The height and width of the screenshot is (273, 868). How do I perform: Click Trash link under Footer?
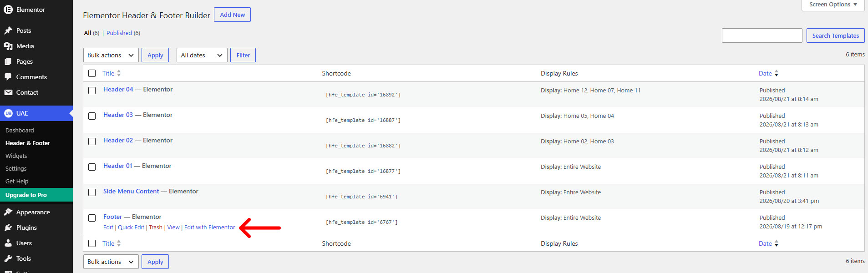[156, 227]
